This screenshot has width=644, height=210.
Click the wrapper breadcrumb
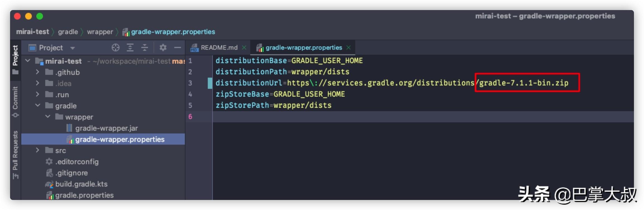point(100,32)
